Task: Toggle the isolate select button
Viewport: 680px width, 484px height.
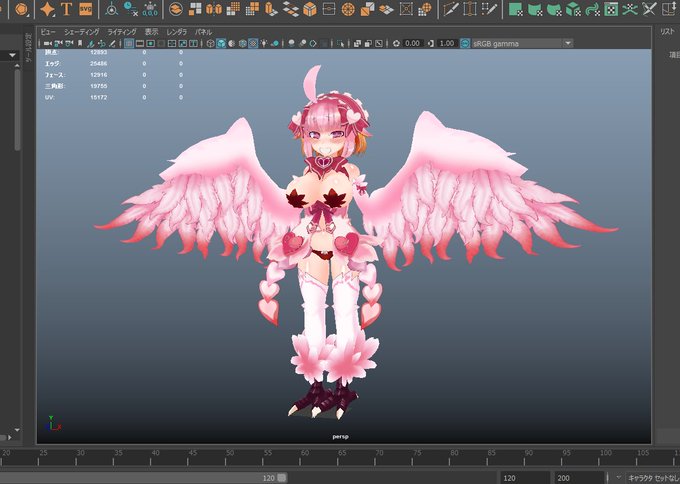Action: point(340,43)
